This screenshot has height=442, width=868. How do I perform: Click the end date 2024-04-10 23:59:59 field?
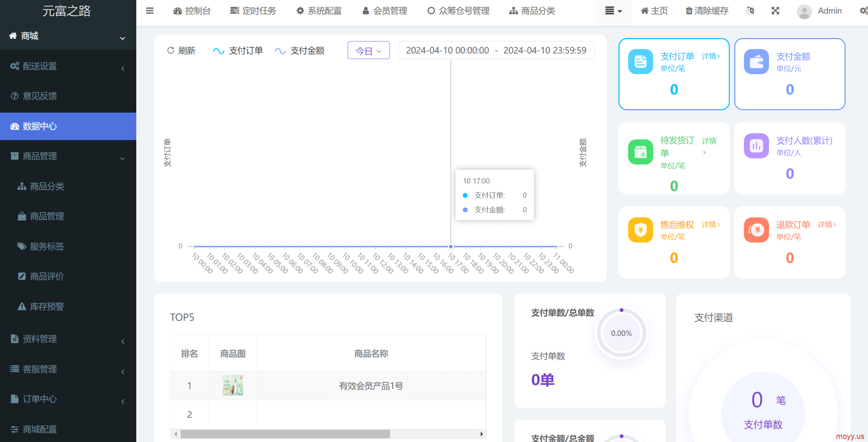[x=545, y=50]
